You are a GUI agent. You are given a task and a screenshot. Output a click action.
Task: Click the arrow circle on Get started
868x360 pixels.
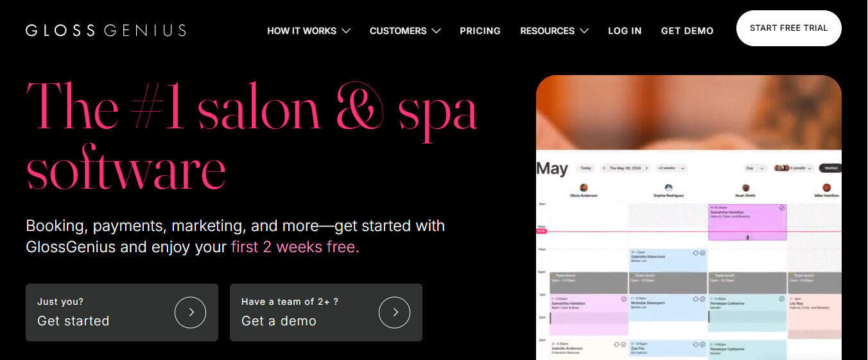(x=190, y=313)
